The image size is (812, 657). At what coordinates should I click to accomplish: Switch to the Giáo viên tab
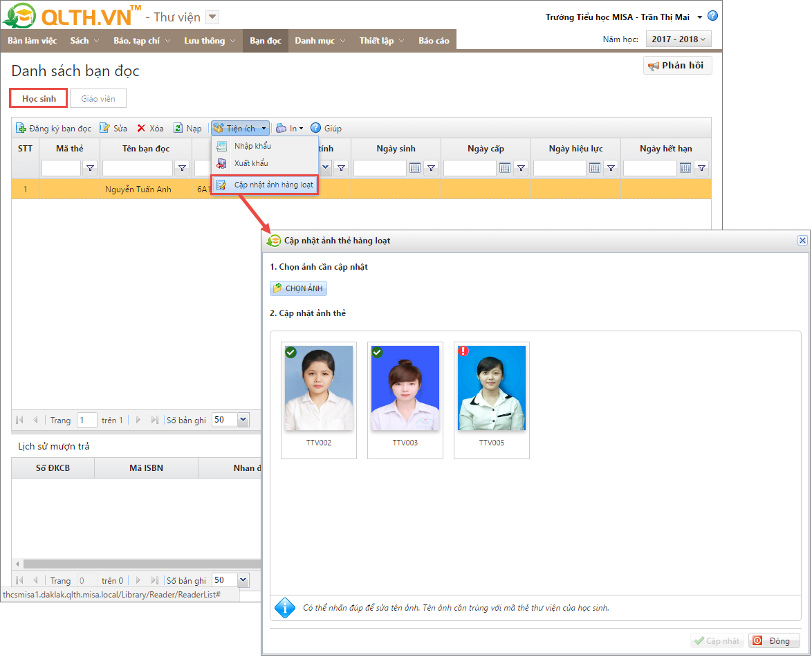click(x=98, y=99)
